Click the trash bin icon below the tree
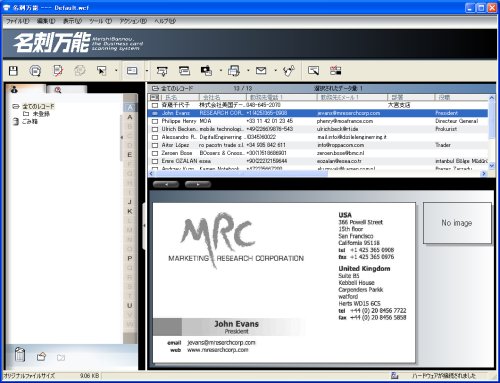This screenshot has height=383, width=500. [x=20, y=355]
